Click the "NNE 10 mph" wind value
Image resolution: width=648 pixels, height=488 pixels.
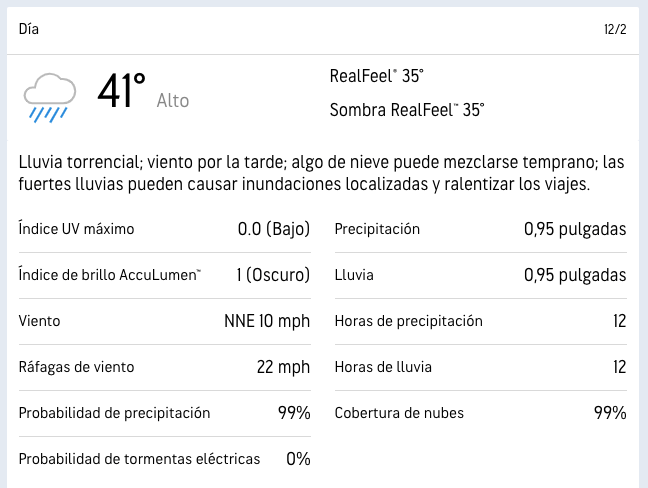(267, 321)
